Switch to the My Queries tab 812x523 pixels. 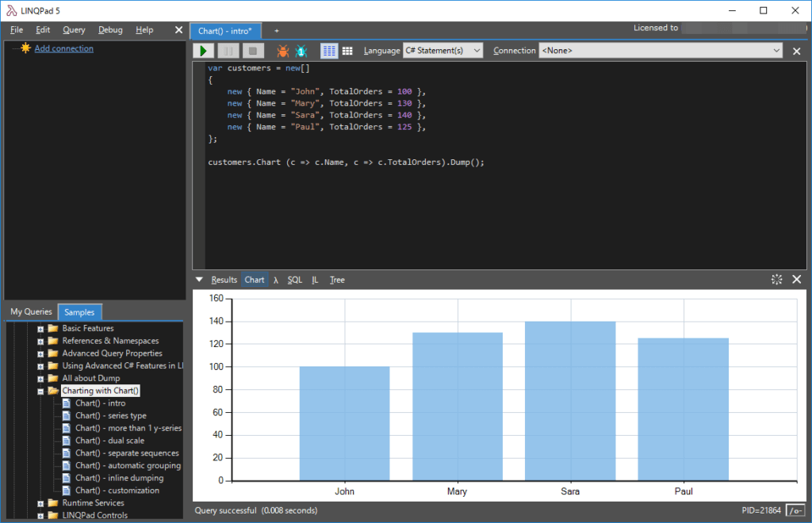tap(31, 312)
